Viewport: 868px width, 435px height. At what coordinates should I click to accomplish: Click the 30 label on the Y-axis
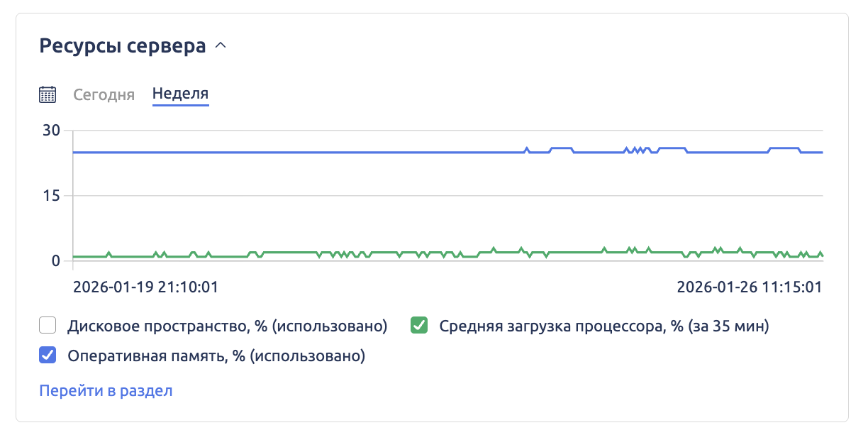51,131
